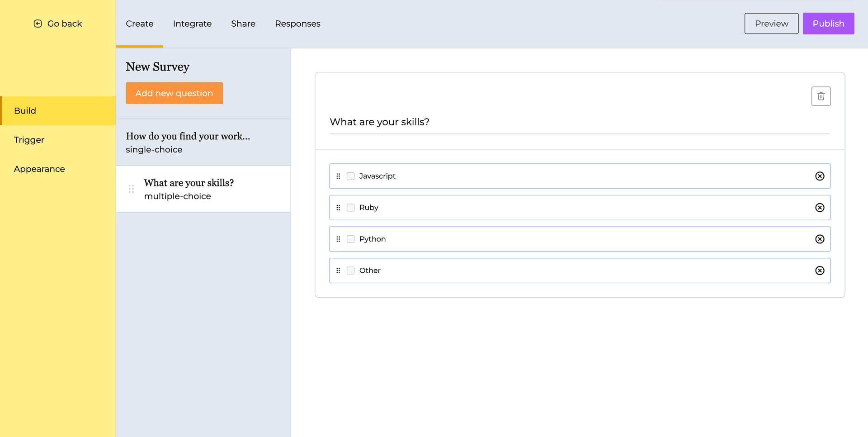The image size is (868, 437).
Task: Publish the survey
Action: pos(828,24)
